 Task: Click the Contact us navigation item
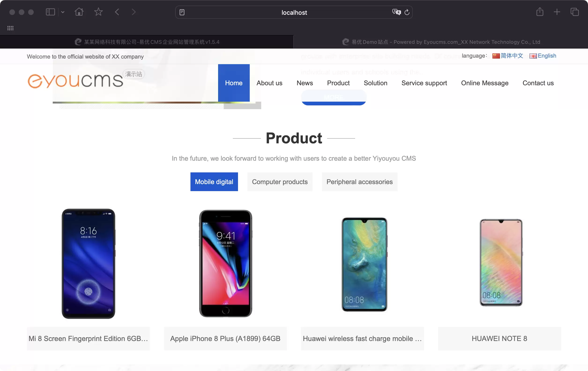click(538, 82)
